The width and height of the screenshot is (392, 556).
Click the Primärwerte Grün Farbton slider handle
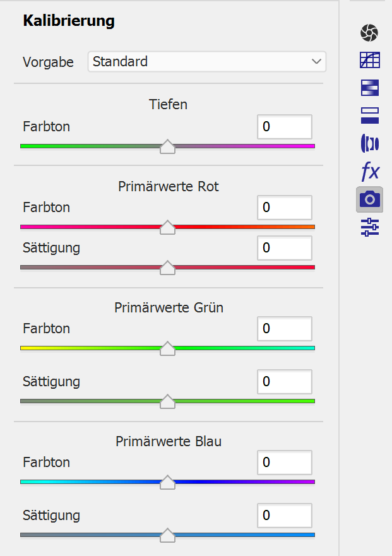point(167,349)
